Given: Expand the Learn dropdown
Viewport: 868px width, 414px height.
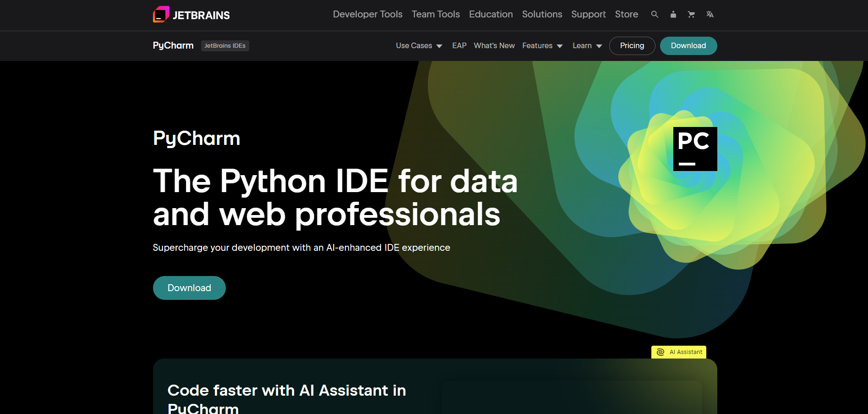Looking at the screenshot, I should coord(587,46).
